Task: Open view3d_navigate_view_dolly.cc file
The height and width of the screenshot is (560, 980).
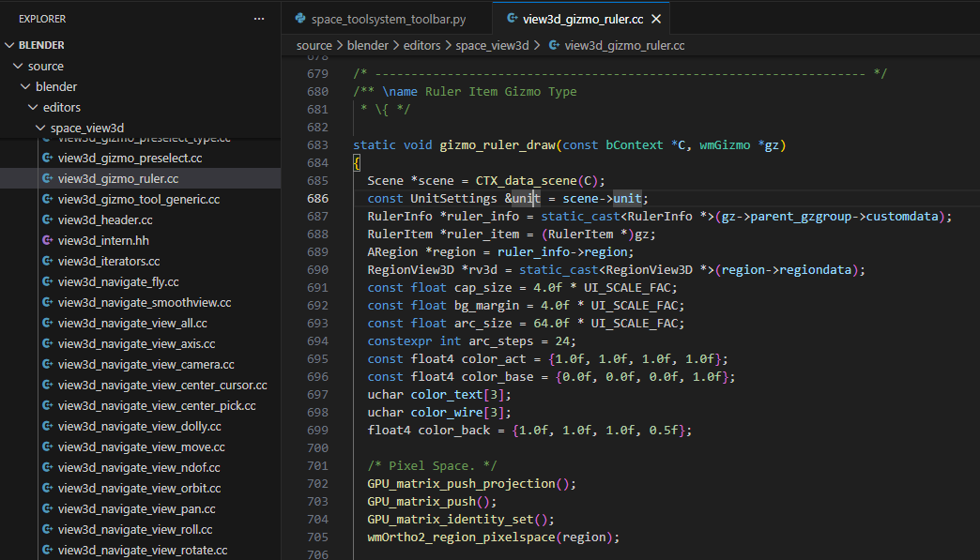Action: tap(140, 426)
